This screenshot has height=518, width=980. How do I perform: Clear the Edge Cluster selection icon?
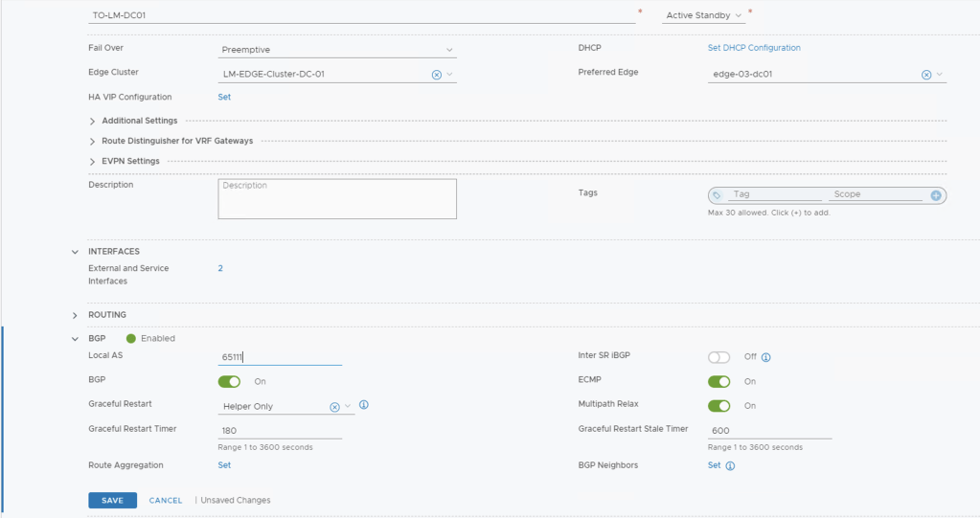pyautogui.click(x=437, y=75)
